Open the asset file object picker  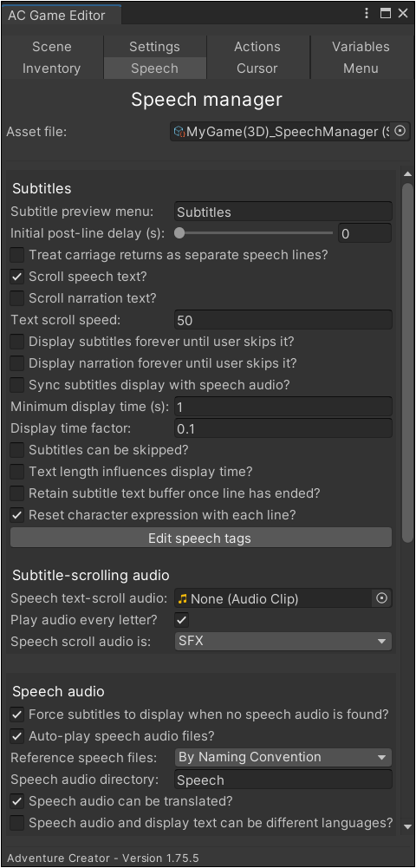pos(400,132)
